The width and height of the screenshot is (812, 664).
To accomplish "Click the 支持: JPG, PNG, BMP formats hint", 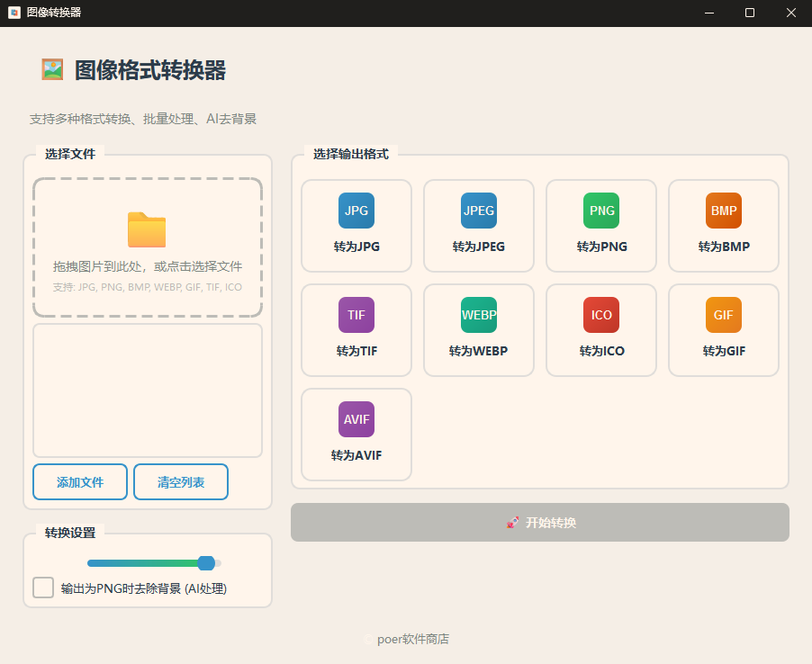I will tap(147, 287).
